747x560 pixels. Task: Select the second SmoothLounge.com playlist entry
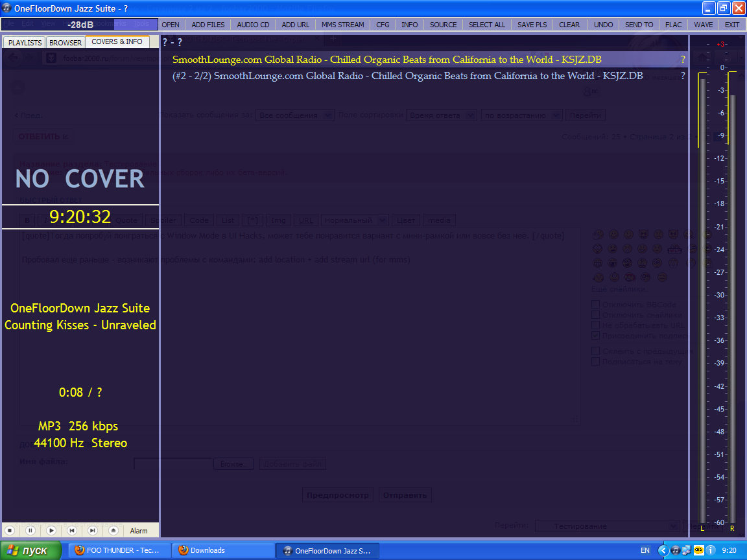click(407, 76)
